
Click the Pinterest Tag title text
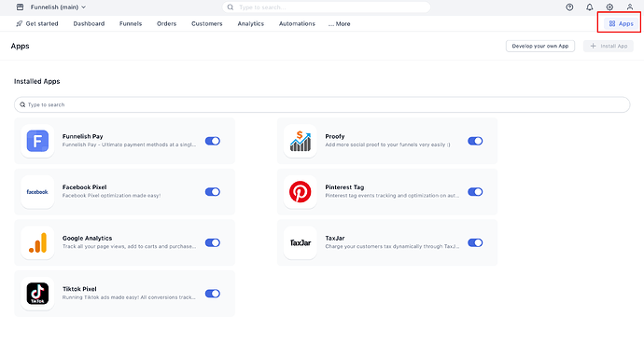point(344,187)
